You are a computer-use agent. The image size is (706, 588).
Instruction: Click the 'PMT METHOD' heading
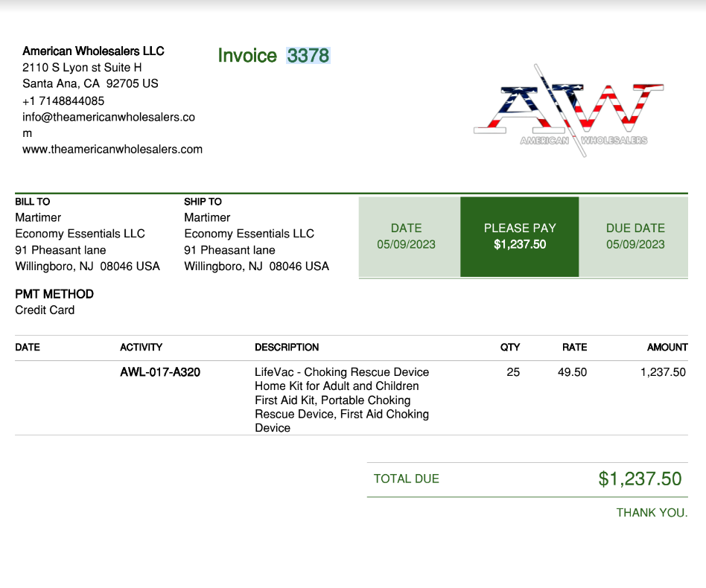pyautogui.click(x=54, y=294)
